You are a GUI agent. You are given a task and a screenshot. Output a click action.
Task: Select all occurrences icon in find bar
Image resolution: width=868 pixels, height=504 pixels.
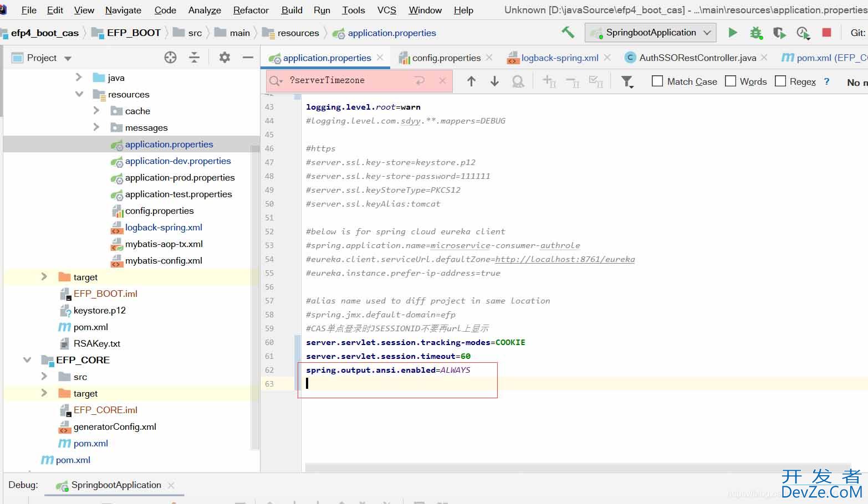click(596, 81)
